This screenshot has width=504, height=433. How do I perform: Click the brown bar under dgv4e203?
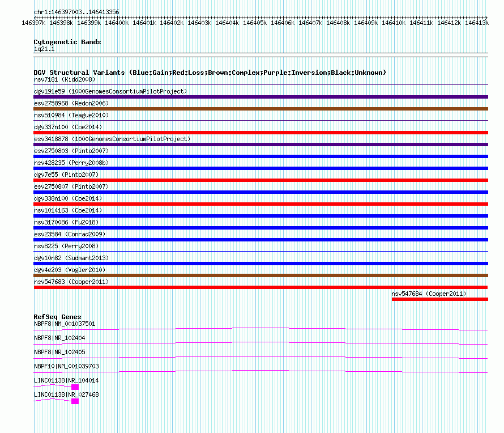pos(260,275)
